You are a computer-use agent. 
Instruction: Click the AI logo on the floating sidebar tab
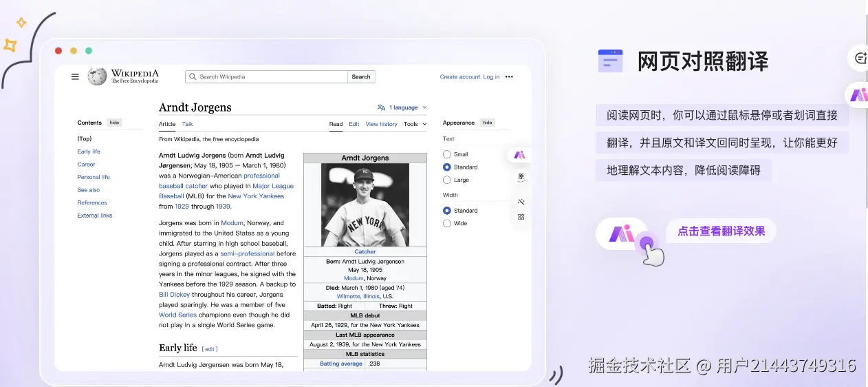[x=519, y=155]
